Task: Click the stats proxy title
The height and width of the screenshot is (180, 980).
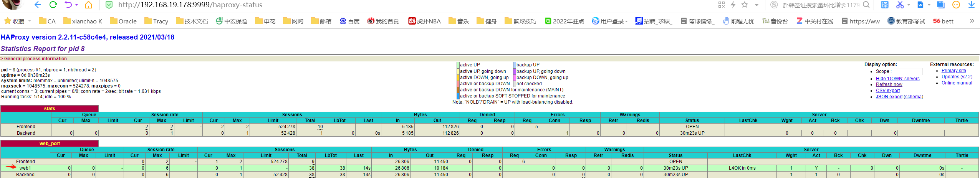Action: pos(50,109)
